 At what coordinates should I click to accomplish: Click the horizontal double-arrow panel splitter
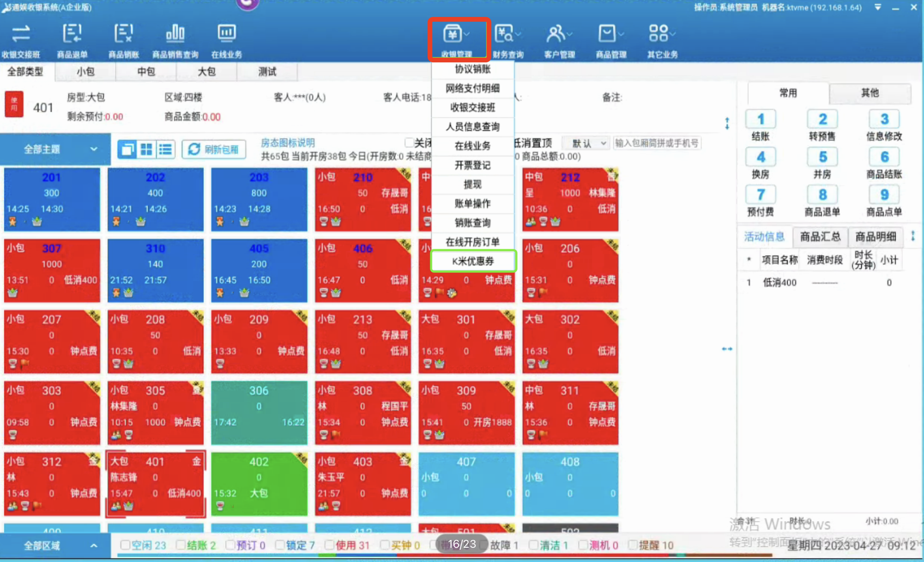coord(727,349)
